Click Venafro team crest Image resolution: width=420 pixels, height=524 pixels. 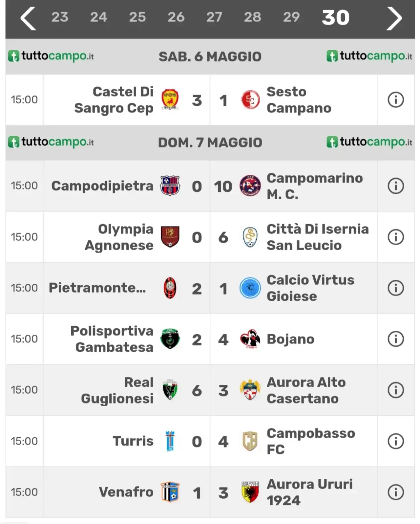(x=170, y=492)
